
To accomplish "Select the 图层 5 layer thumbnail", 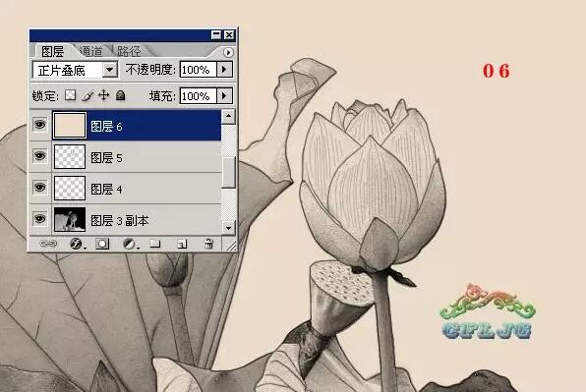I will point(70,156).
